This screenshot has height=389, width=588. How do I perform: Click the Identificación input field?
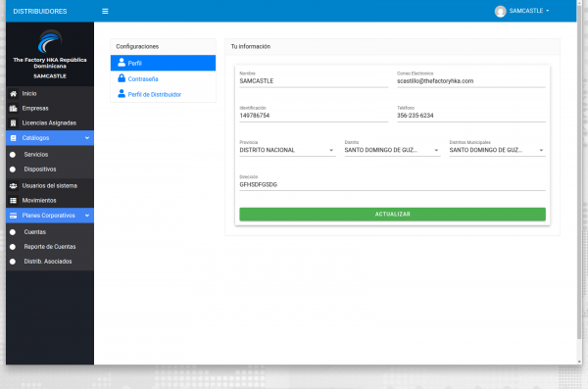pyautogui.click(x=314, y=116)
